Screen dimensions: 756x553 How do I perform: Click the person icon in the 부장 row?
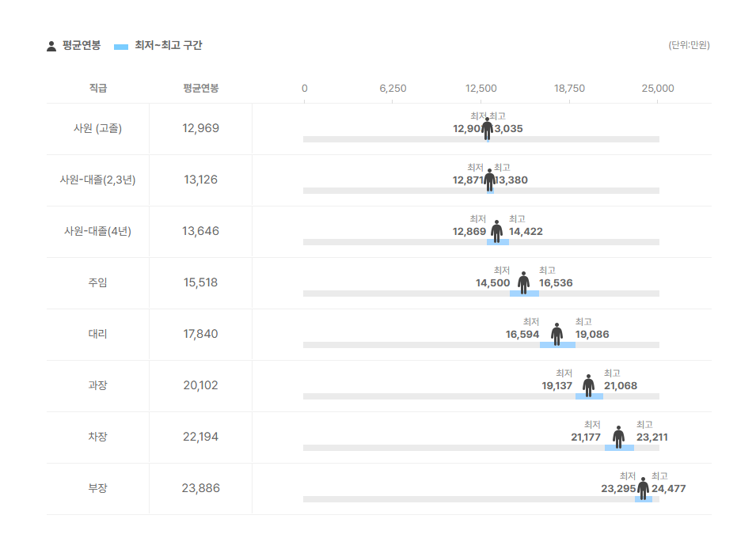pyautogui.click(x=643, y=488)
